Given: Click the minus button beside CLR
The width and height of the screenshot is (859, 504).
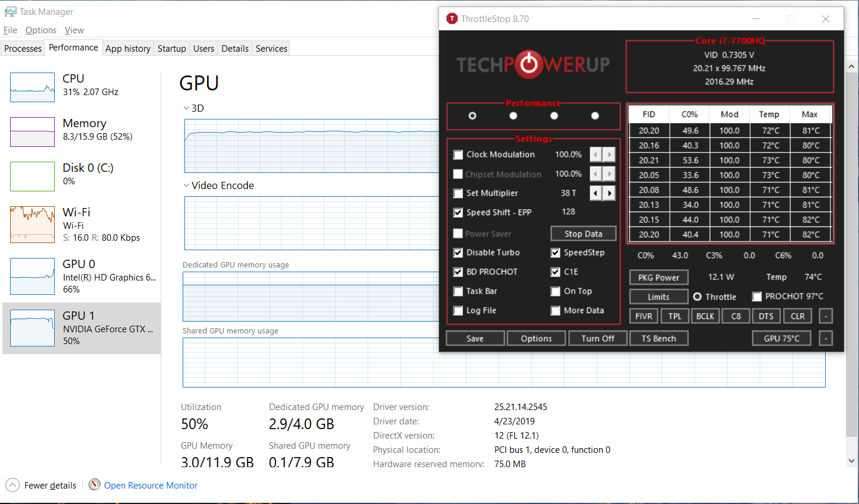Looking at the screenshot, I should (826, 316).
